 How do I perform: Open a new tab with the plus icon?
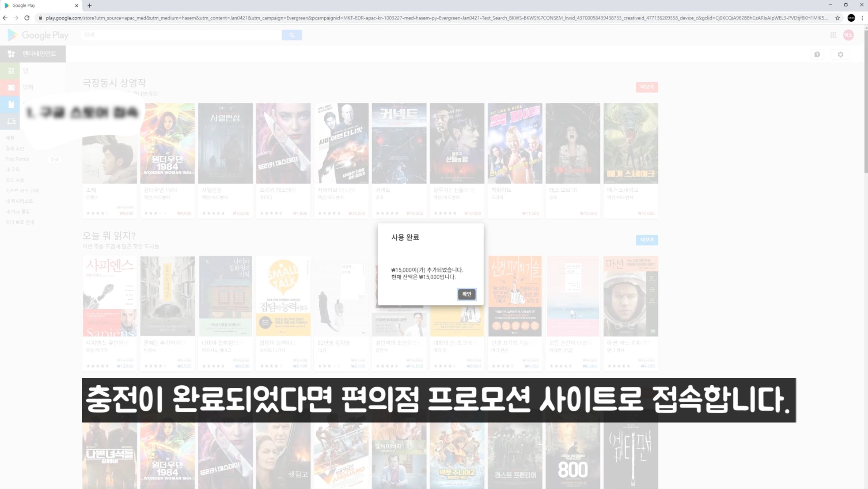pos(90,5)
